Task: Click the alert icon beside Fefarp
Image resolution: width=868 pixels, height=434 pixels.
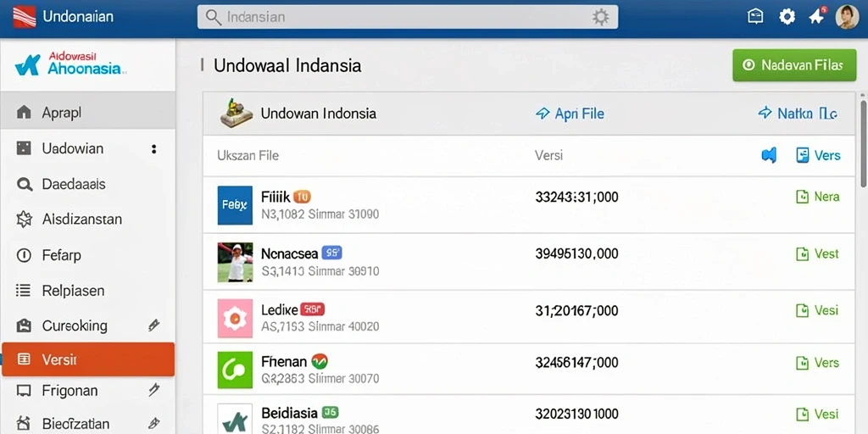Action: 24,255
